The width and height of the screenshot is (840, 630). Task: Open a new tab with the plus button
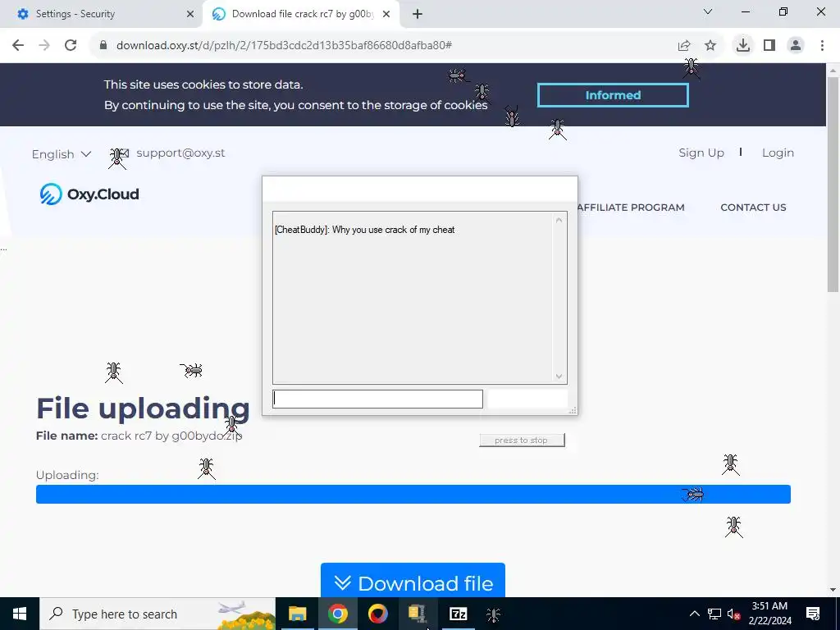(x=418, y=14)
